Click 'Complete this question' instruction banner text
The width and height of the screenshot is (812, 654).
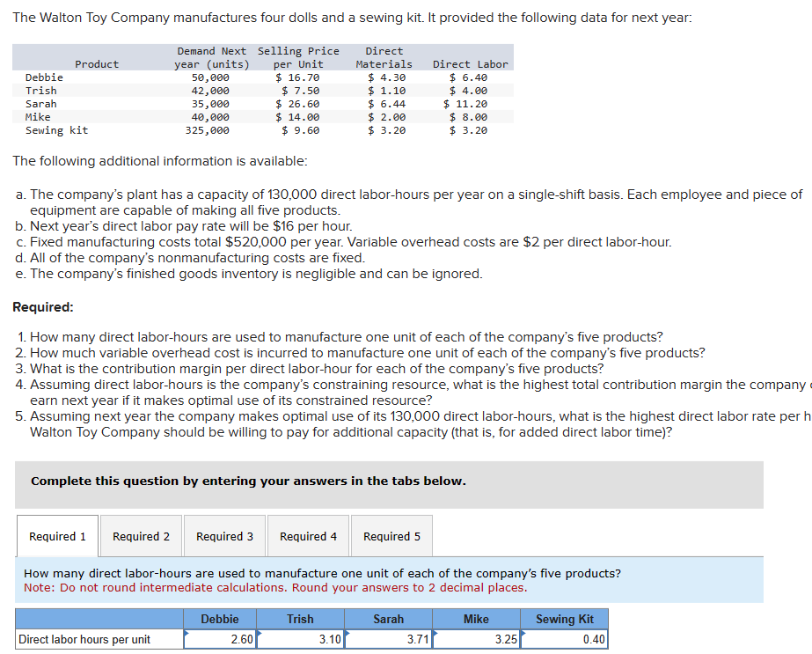coord(248,481)
